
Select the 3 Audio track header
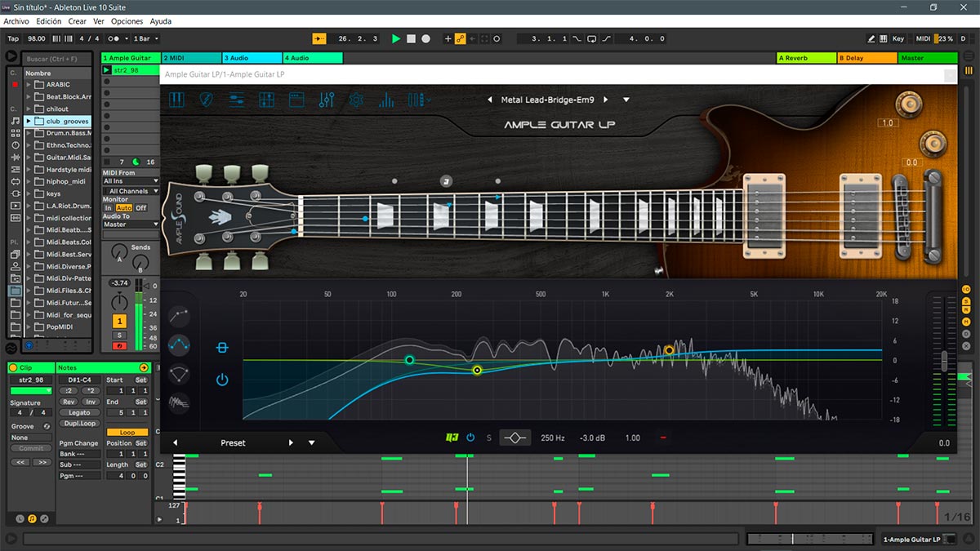tap(252, 58)
